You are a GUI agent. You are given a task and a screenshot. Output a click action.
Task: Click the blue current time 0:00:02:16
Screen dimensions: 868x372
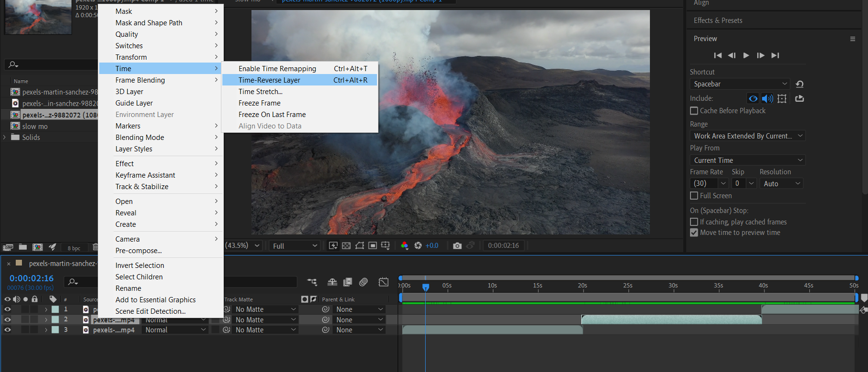[31, 278]
